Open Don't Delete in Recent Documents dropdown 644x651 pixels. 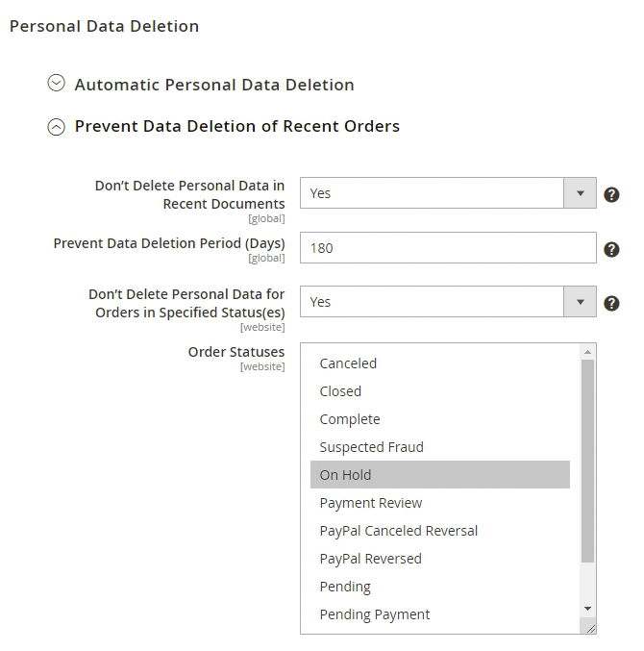coord(448,193)
